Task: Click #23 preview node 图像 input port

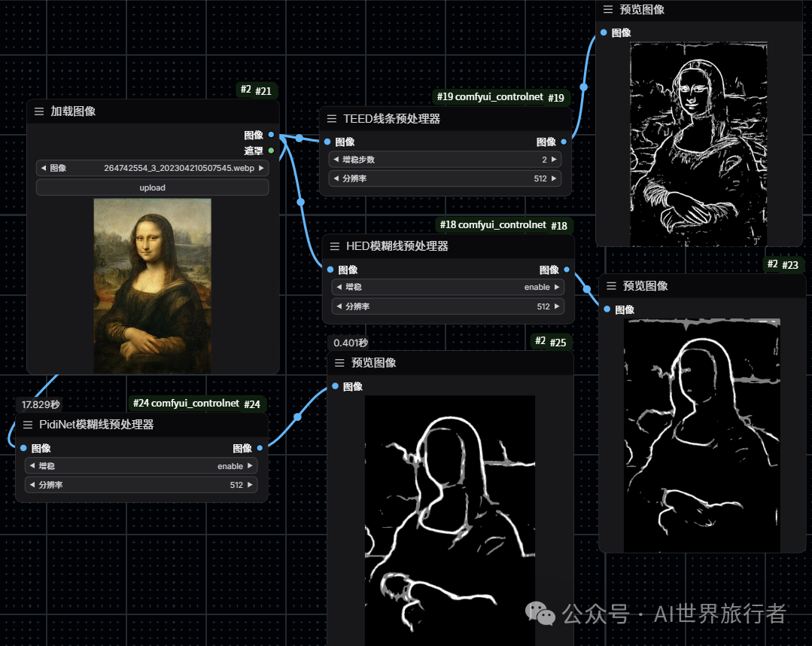Action: click(x=607, y=309)
